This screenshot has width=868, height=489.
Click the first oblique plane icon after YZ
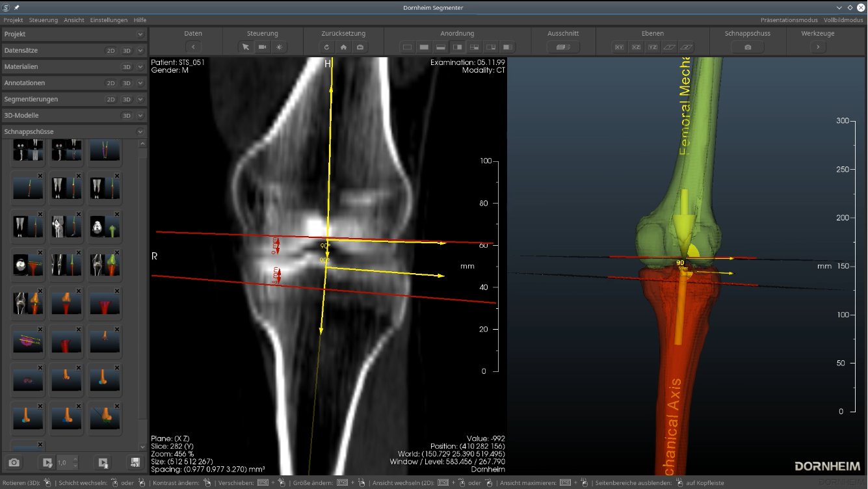click(670, 47)
